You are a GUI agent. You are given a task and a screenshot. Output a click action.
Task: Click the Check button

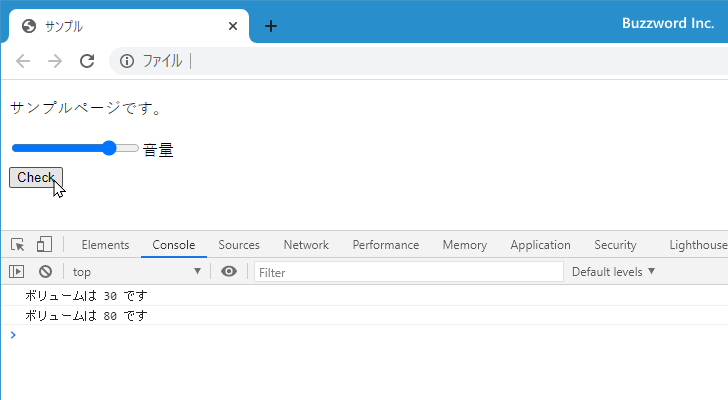pos(36,178)
